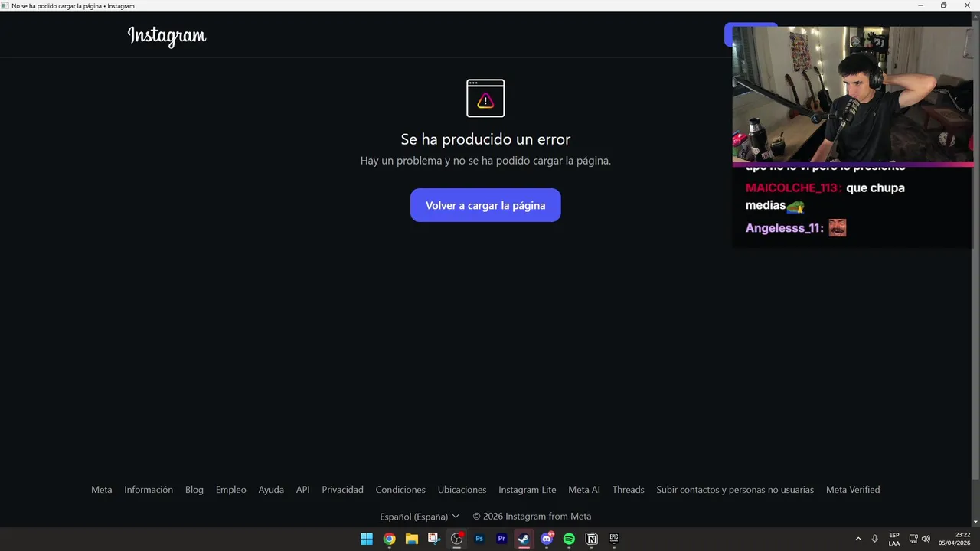Open Photoshop from the taskbar
The height and width of the screenshot is (551, 980).
click(x=479, y=539)
